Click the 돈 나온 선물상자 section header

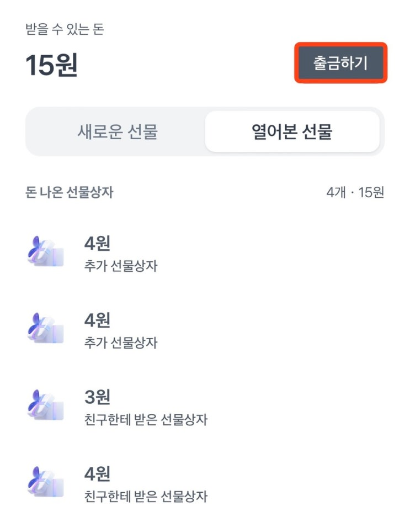[70, 192]
